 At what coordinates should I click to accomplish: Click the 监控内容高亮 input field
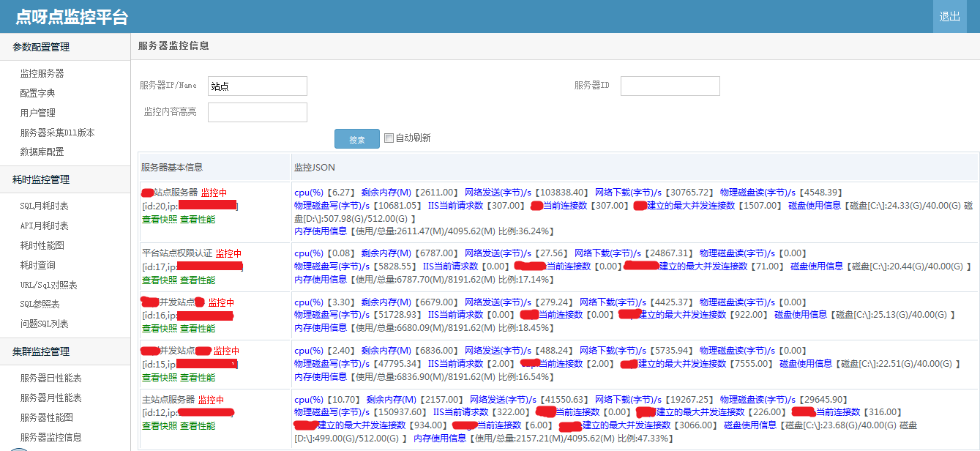(258, 112)
